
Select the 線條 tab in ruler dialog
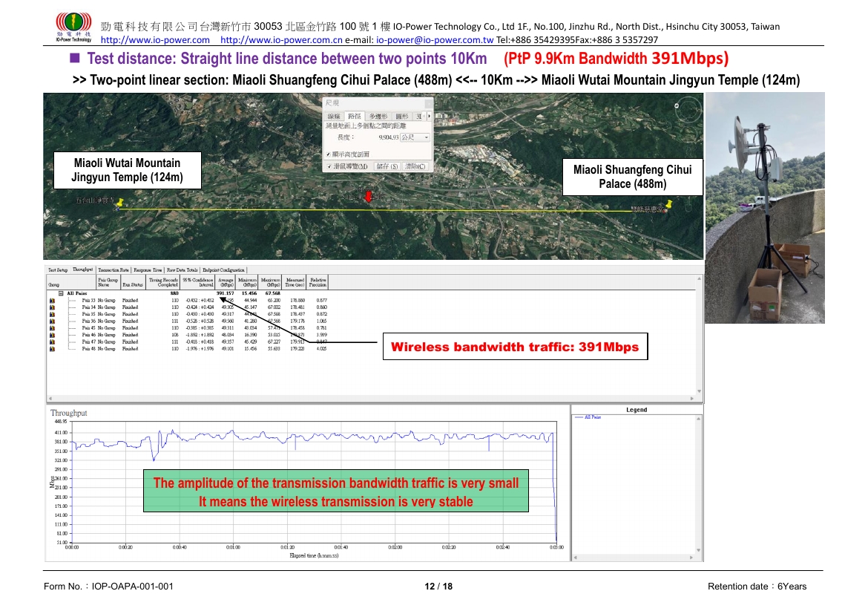[335, 117]
